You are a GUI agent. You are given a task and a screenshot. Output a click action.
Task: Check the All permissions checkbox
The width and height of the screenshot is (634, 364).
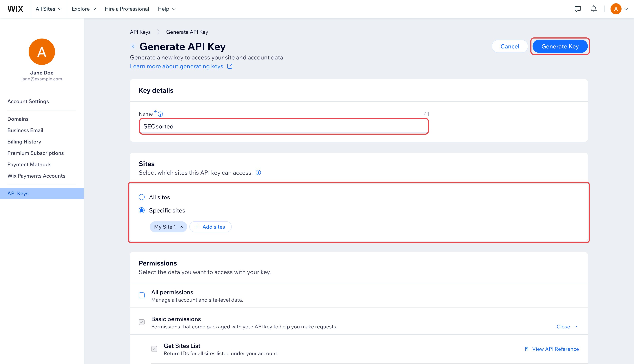pyautogui.click(x=142, y=296)
